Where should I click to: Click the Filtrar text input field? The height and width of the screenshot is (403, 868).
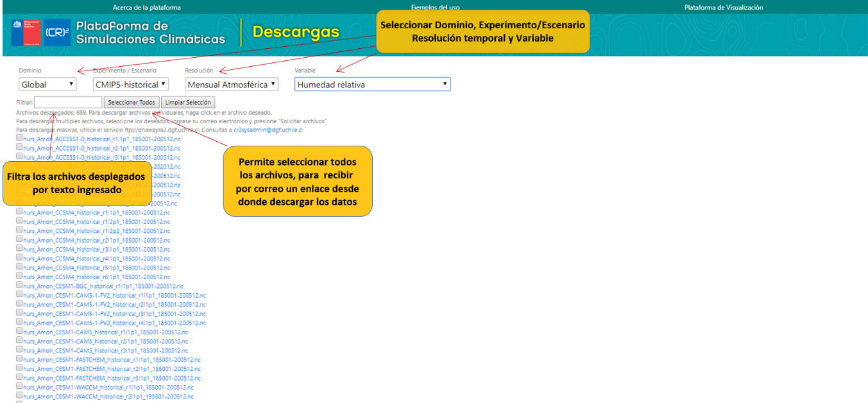tap(68, 102)
